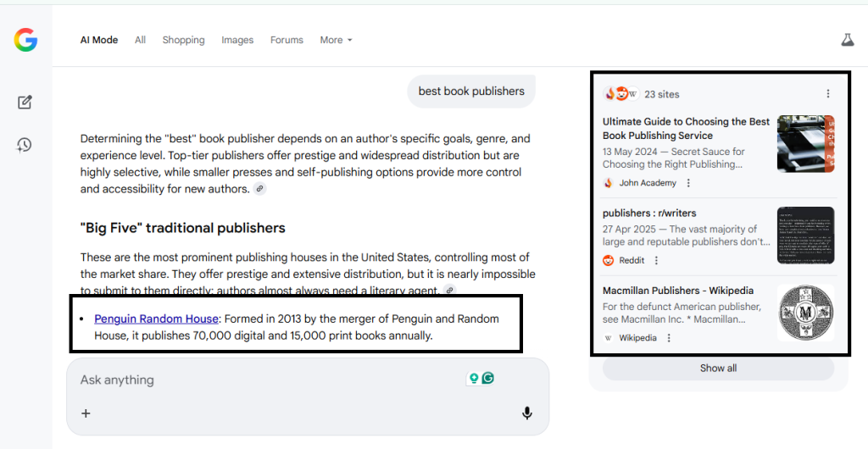Screen dimensions: 868x449
Task: Open Ultimate Guide to Choosing Best Book Publishing result
Action: tap(686, 128)
